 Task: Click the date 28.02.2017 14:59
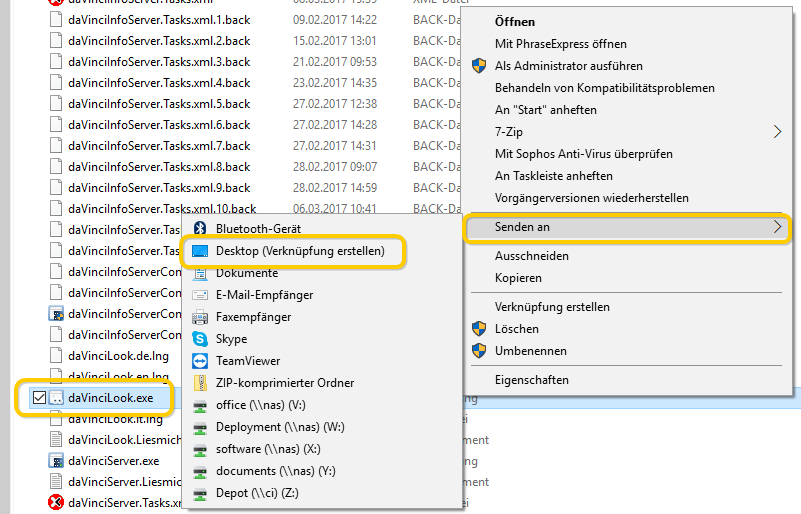pyautogui.click(x=335, y=188)
